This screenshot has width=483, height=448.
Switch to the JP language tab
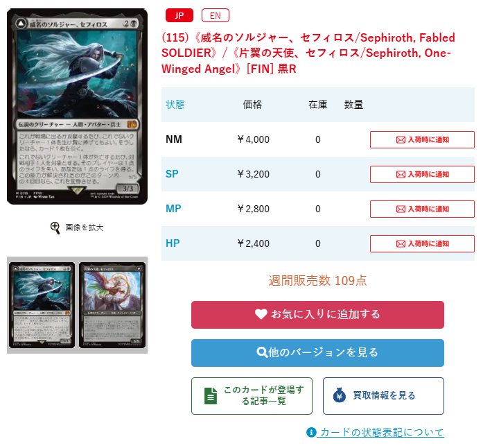(x=179, y=15)
